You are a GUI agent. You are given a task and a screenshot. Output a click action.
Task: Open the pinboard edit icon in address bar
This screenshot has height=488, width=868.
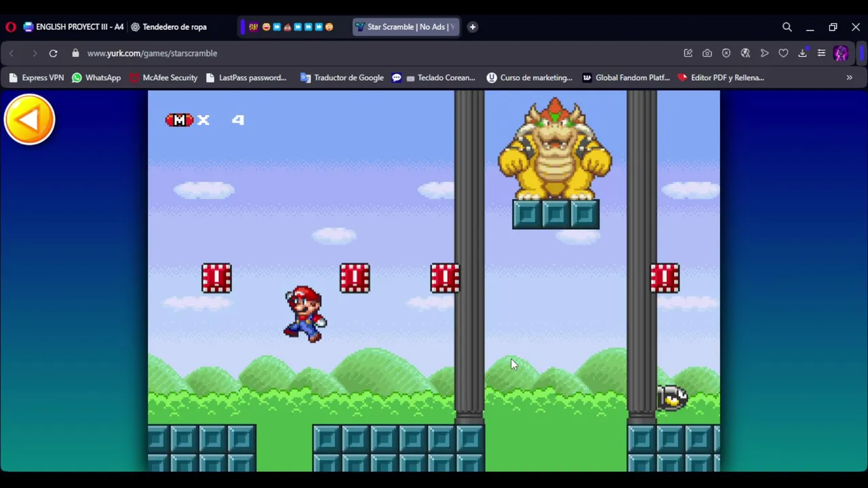688,53
